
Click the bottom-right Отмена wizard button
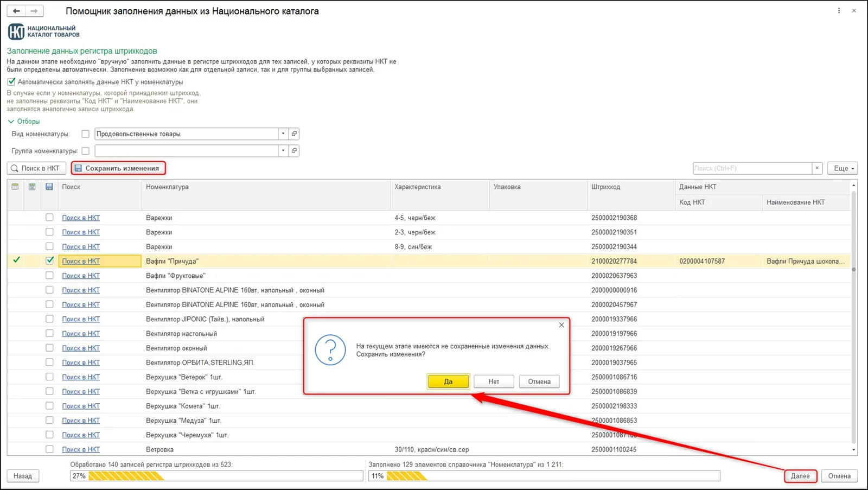click(x=839, y=476)
